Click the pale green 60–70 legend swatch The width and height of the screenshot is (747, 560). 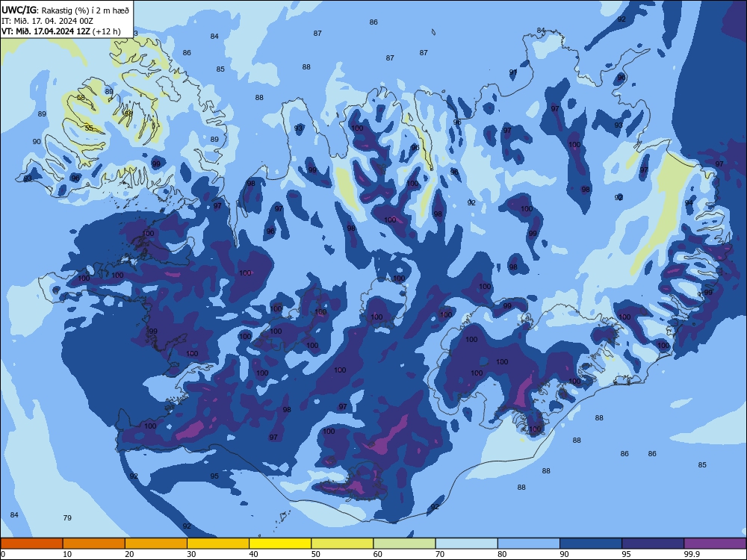(x=404, y=544)
